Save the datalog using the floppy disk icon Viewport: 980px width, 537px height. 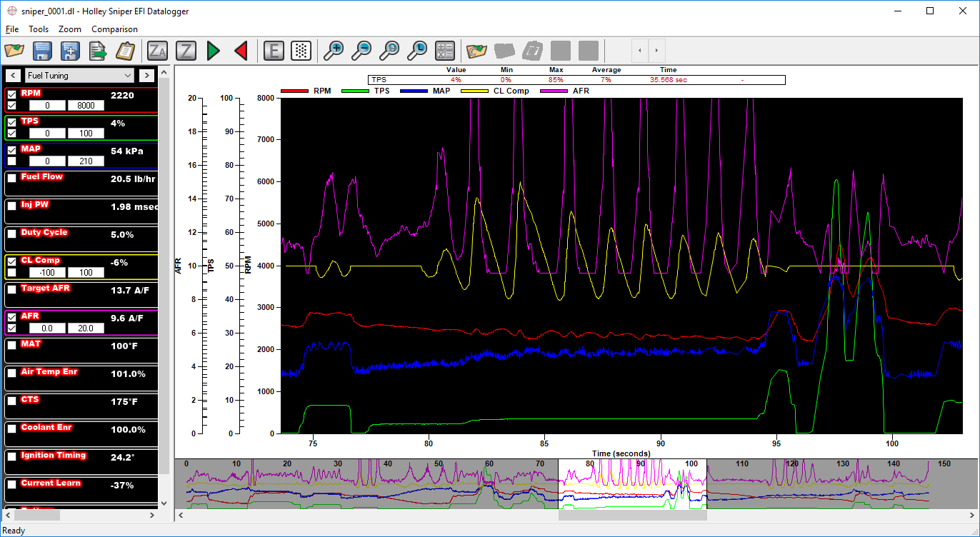pyautogui.click(x=43, y=51)
